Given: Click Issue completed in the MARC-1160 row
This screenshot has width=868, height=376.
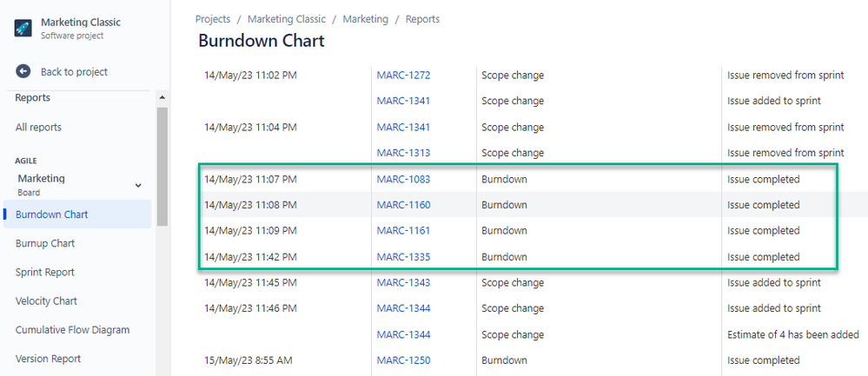Looking at the screenshot, I should 764,205.
